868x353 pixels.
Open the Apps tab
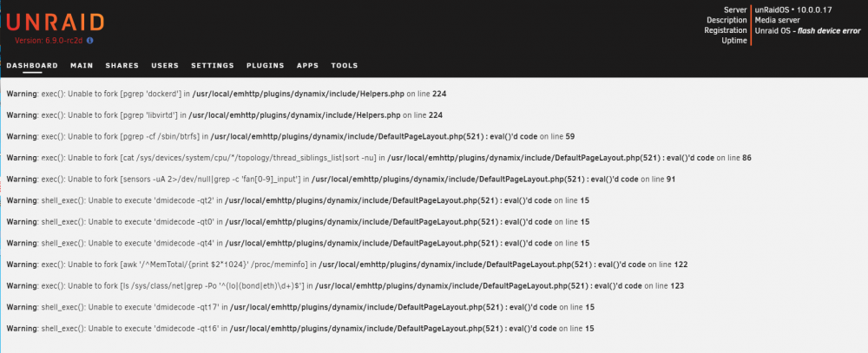(308, 65)
